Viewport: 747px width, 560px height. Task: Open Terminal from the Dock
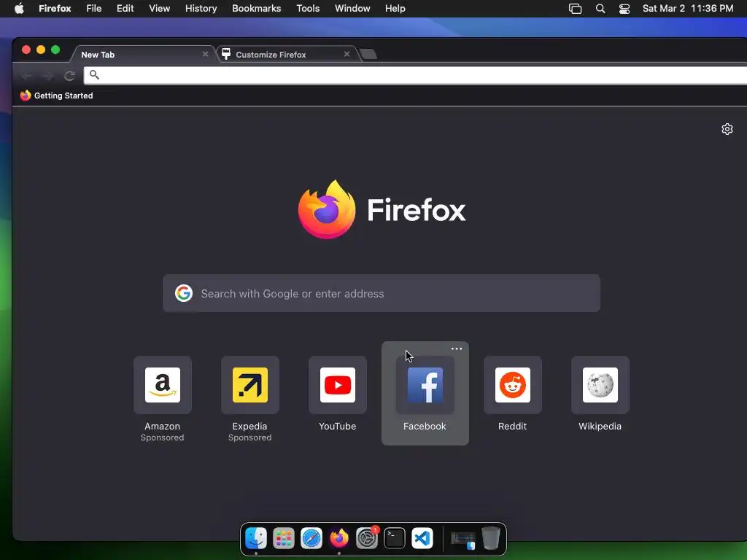[395, 539]
